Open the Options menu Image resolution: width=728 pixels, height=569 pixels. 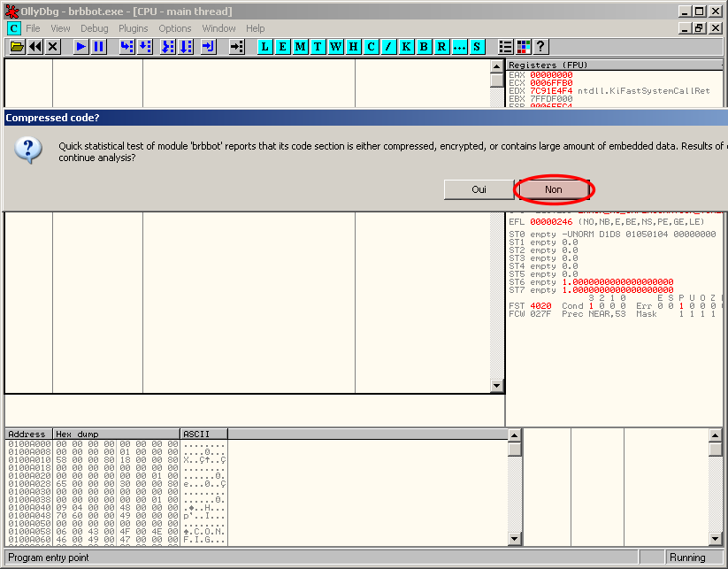175,28
